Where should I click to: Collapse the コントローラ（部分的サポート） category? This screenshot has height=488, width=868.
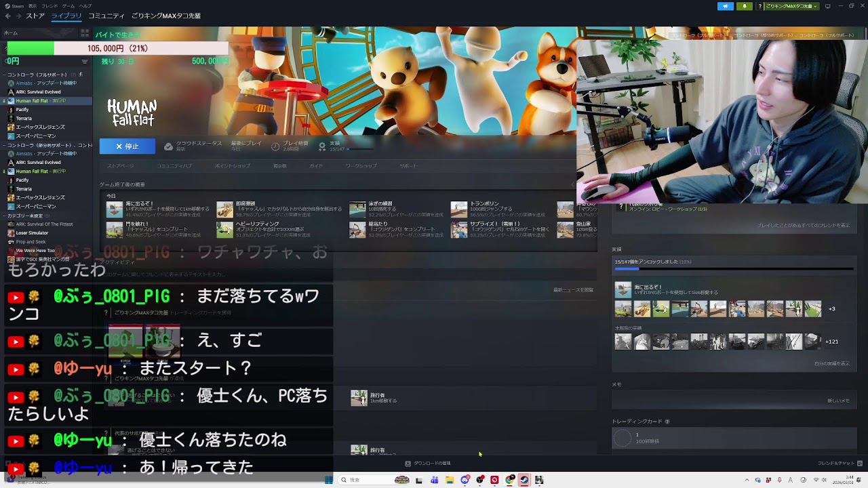(x=3, y=145)
